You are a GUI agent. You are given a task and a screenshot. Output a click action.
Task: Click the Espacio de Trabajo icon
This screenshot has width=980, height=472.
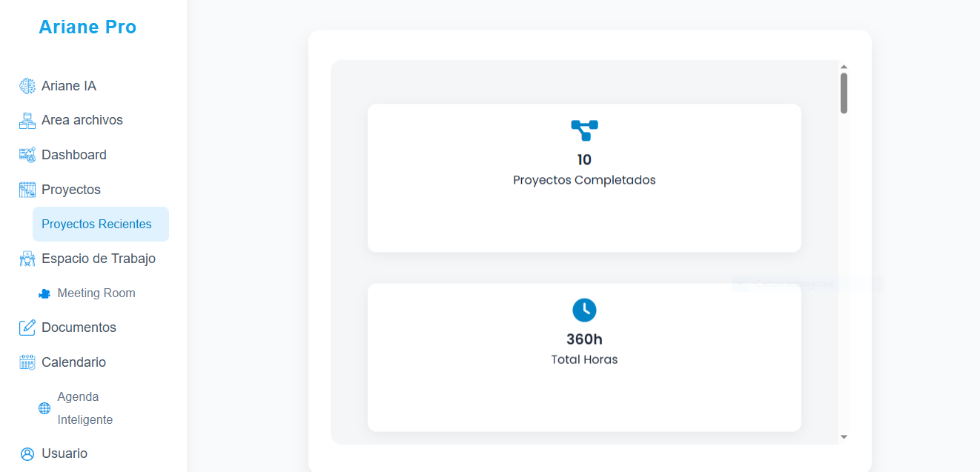pos(27,259)
